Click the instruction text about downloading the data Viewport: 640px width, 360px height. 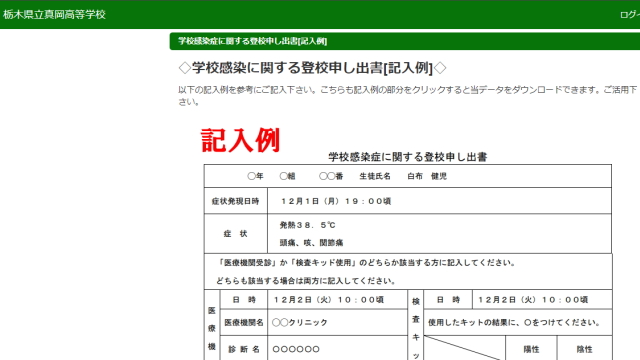click(408, 96)
